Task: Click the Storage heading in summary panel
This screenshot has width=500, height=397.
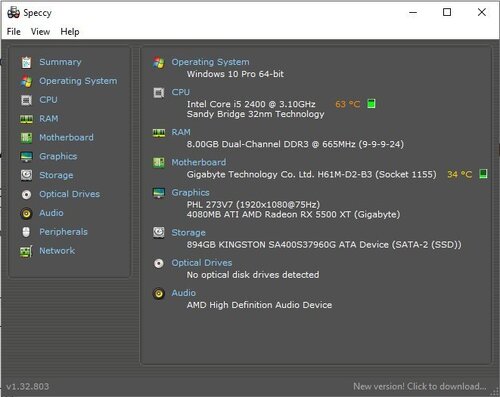Action: tap(188, 233)
